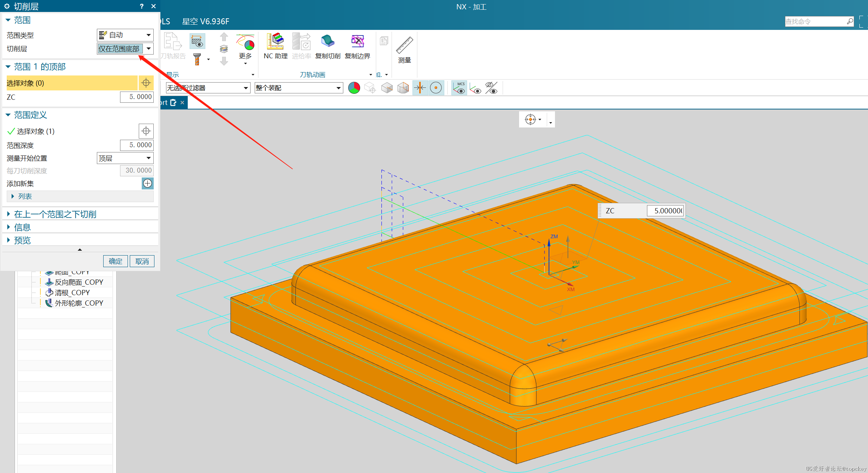Open the 更多 (More) display options

(x=245, y=49)
